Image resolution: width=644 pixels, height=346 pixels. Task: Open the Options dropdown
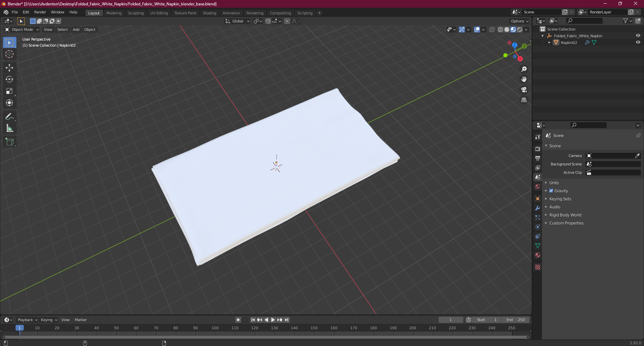pos(520,21)
